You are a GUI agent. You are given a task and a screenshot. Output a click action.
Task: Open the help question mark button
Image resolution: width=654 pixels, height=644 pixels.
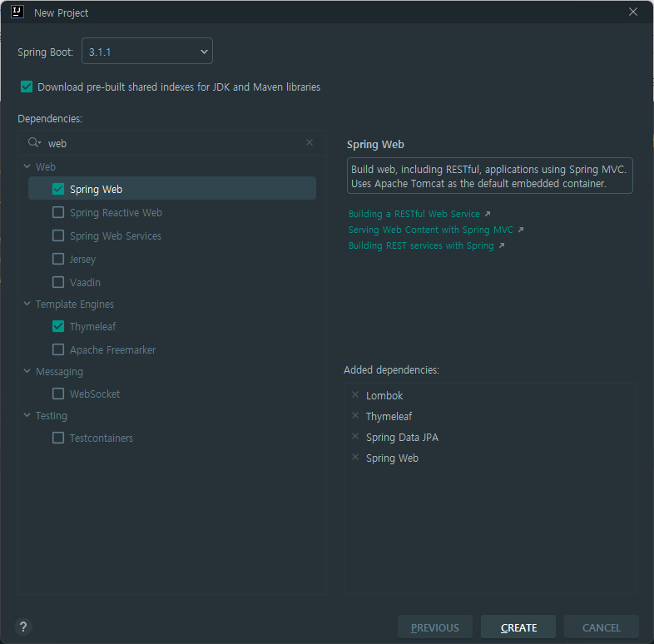23,627
